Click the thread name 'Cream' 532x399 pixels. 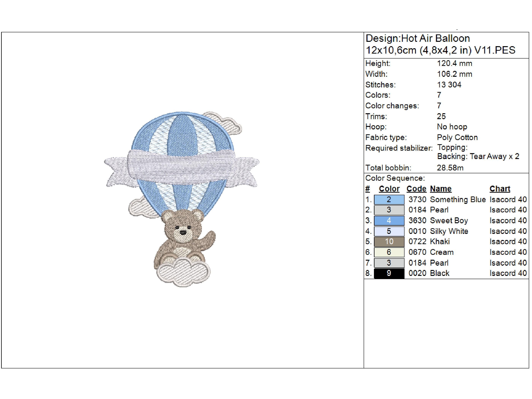pyautogui.click(x=442, y=252)
